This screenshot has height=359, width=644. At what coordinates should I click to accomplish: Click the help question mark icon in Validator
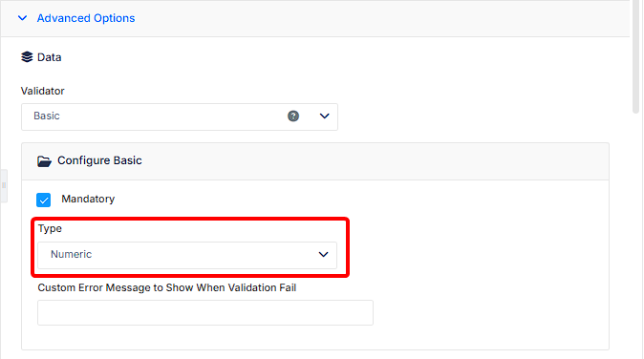tap(293, 116)
